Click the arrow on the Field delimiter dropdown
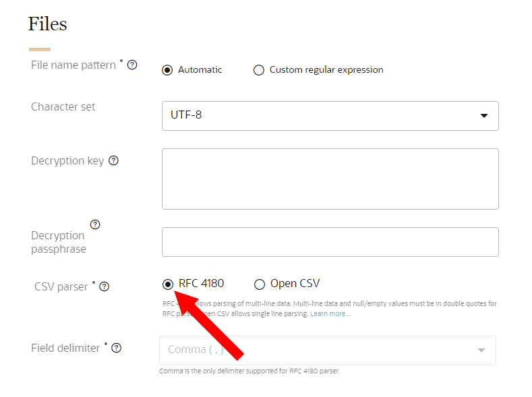 point(481,350)
